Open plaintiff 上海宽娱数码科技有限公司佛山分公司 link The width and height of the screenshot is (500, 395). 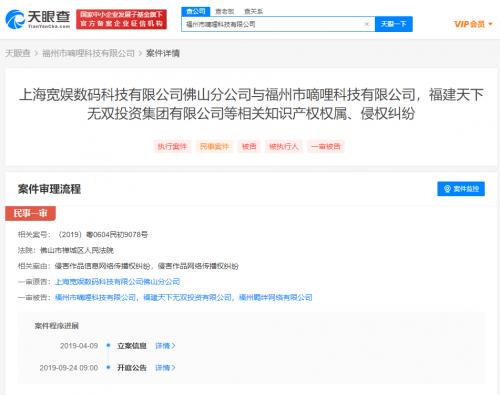pos(117,282)
